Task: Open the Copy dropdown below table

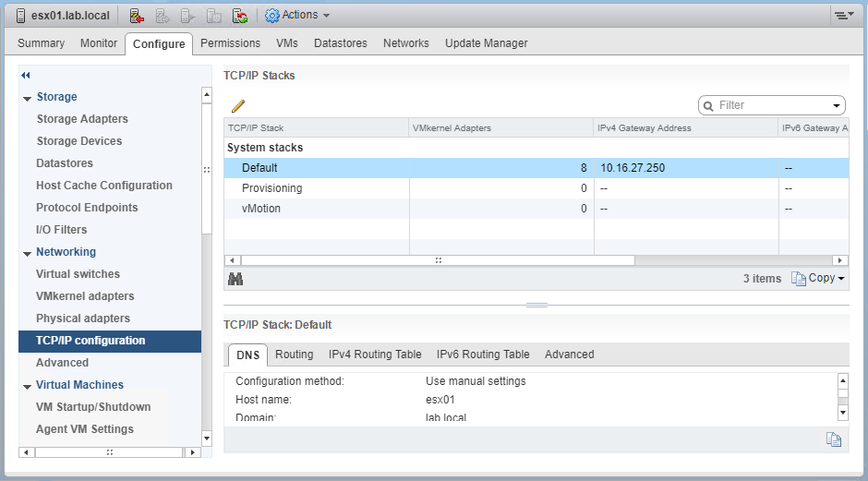Action: click(818, 279)
